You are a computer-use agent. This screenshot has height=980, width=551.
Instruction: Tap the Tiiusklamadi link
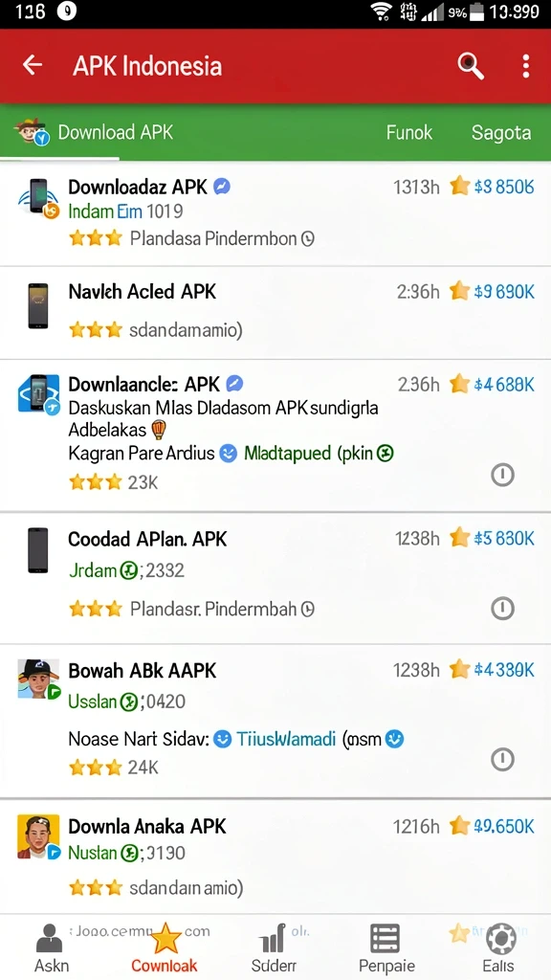click(286, 740)
